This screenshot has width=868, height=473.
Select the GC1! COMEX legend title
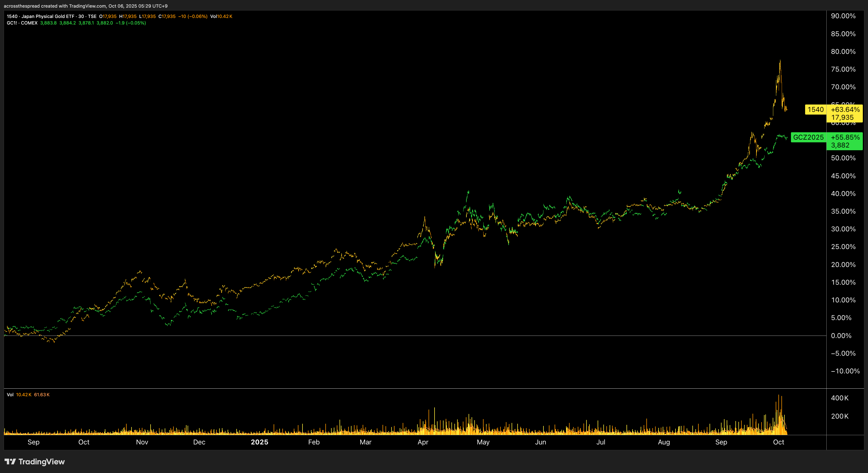pos(22,23)
